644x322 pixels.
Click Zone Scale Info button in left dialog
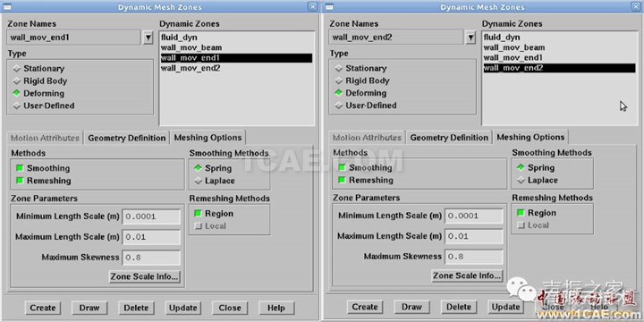coord(145,276)
